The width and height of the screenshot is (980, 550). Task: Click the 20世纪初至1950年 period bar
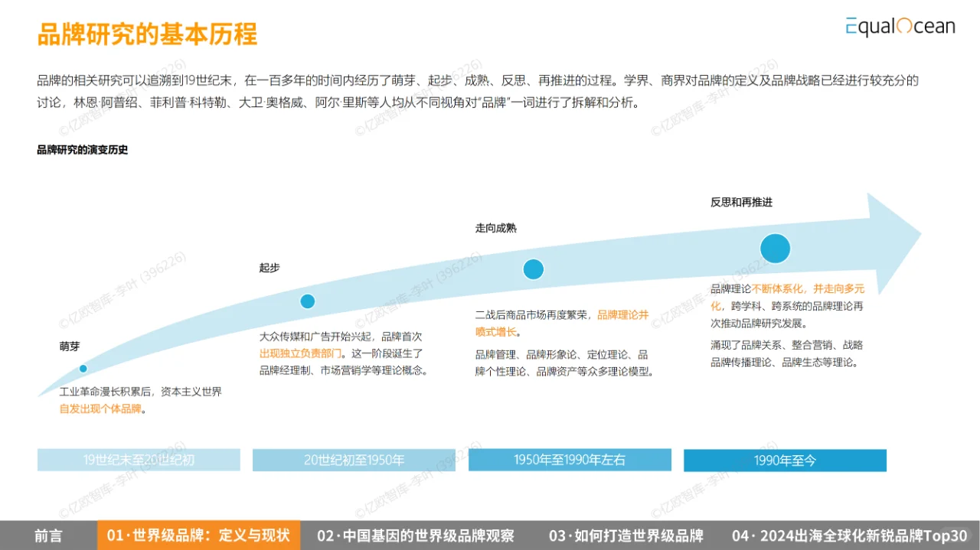[x=354, y=460]
